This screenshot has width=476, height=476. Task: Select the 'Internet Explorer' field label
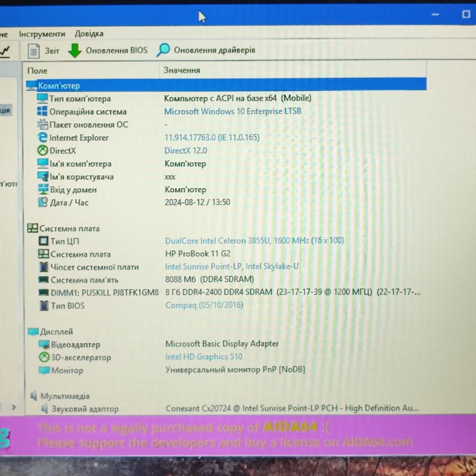pyautogui.click(x=79, y=138)
